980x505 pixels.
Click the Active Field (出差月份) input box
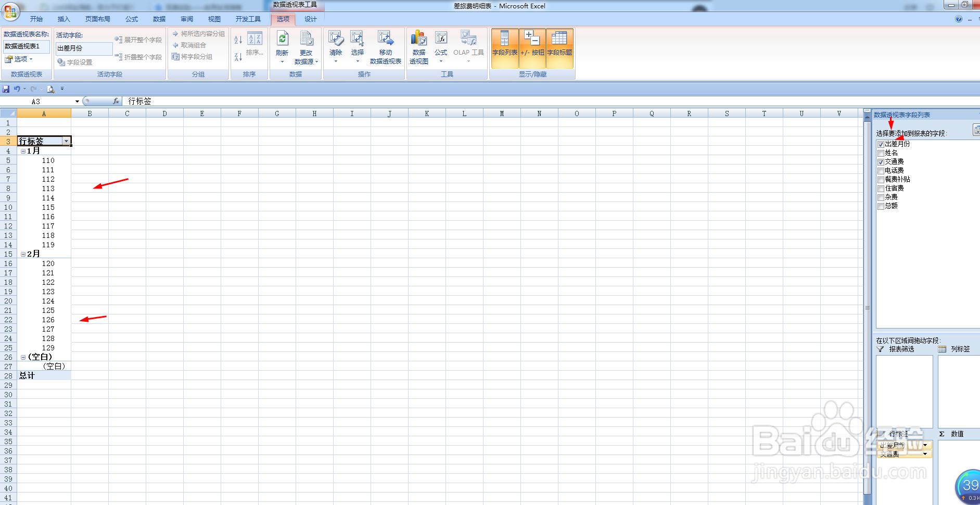coord(84,48)
